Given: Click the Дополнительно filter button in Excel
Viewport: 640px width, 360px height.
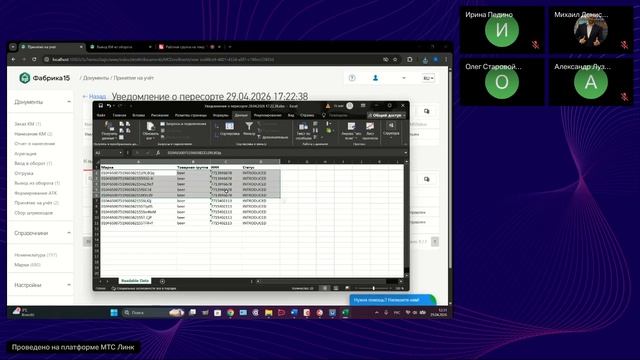Looking at the screenshot, I should pyautogui.click(x=272, y=138).
